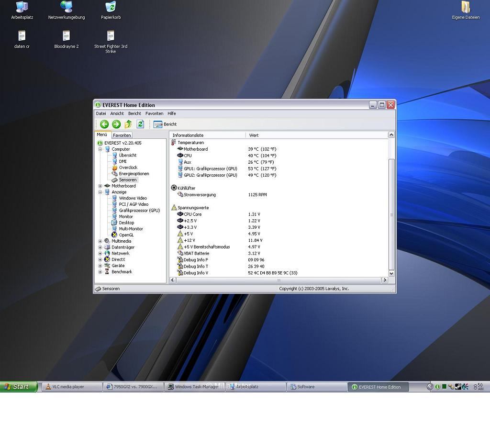Image resolution: width=490 pixels, height=448 pixels.
Task: Click the horizontal scrollbar left arrow
Action: 172,280
